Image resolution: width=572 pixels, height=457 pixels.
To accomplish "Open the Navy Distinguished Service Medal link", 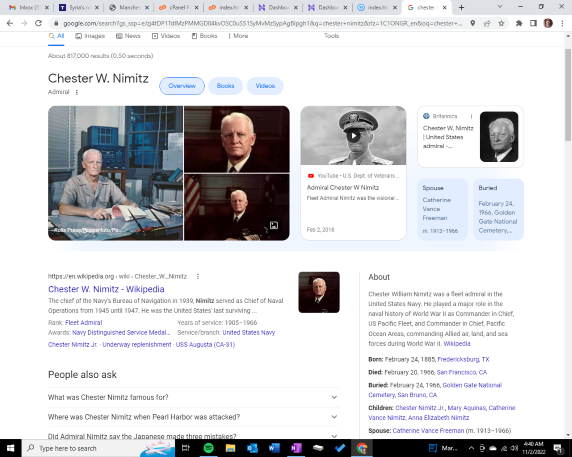I will (x=121, y=333).
